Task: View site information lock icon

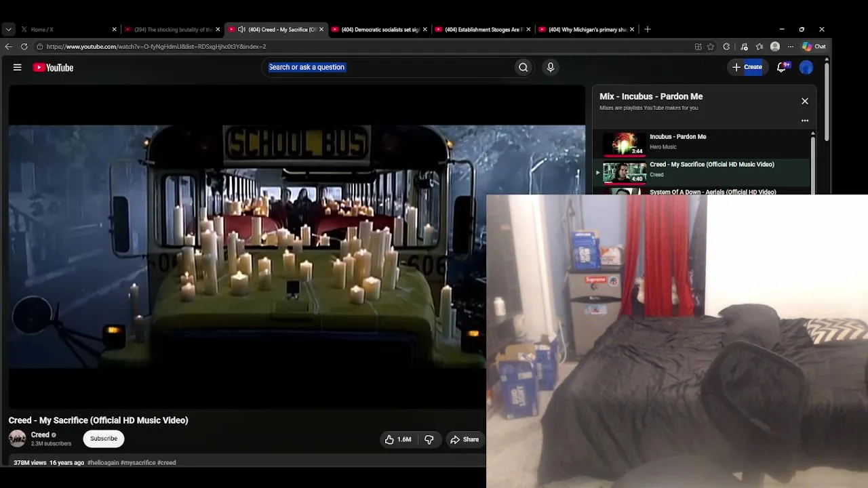Action: click(x=40, y=47)
